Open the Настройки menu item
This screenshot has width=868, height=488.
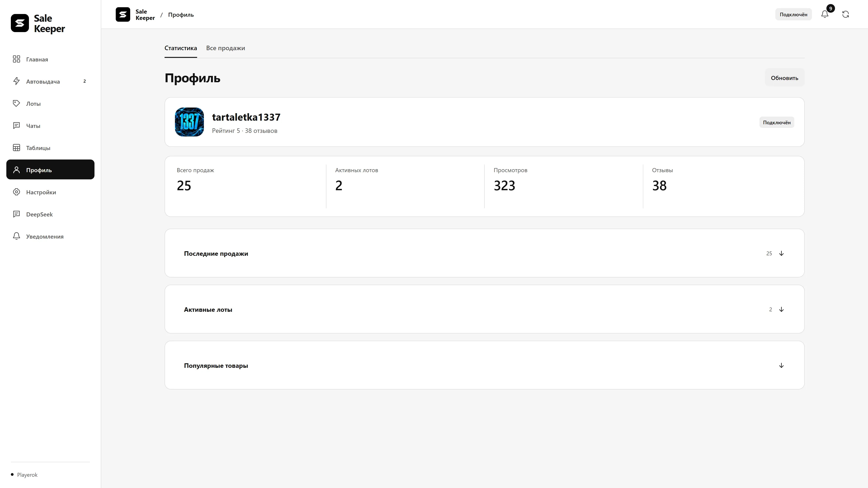coord(50,192)
